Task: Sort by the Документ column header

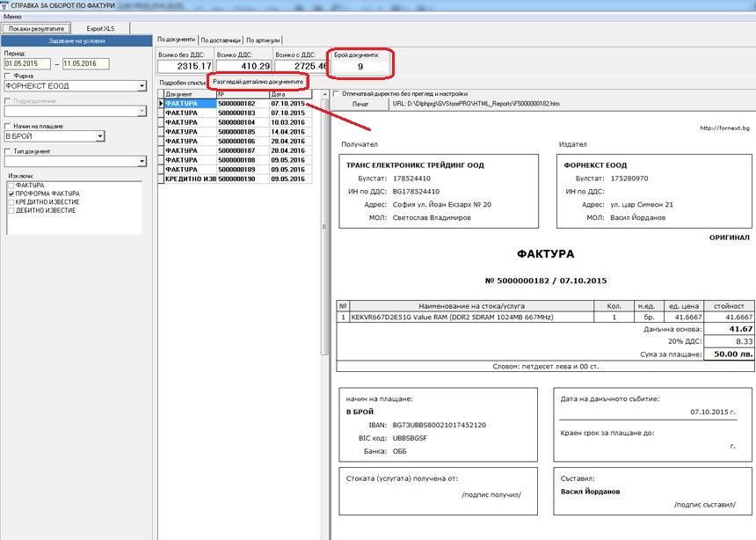Action: pyautogui.click(x=190, y=94)
